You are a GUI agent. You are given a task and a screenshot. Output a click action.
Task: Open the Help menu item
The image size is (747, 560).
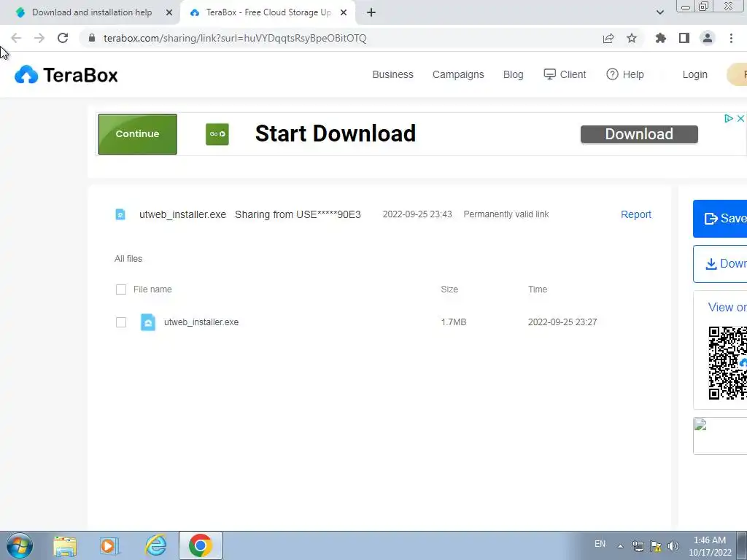coord(624,74)
